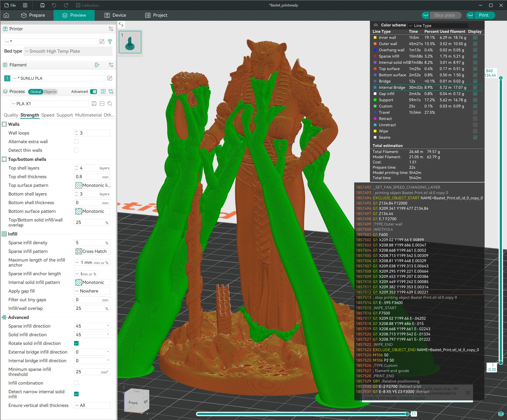
Task: Click the home icon
Action: (6, 15)
